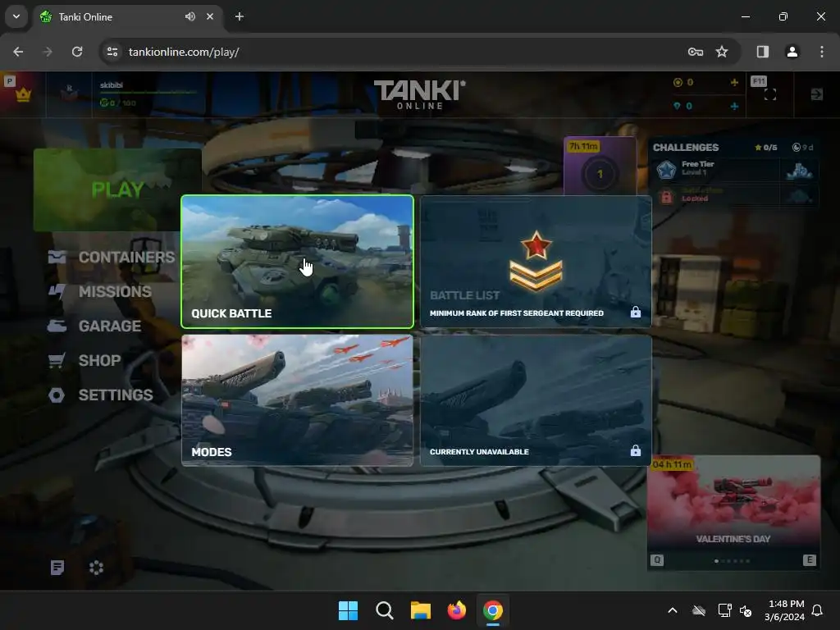Open Chrome's three-dot menu
The width and height of the screenshot is (840, 630).
pyautogui.click(x=822, y=52)
